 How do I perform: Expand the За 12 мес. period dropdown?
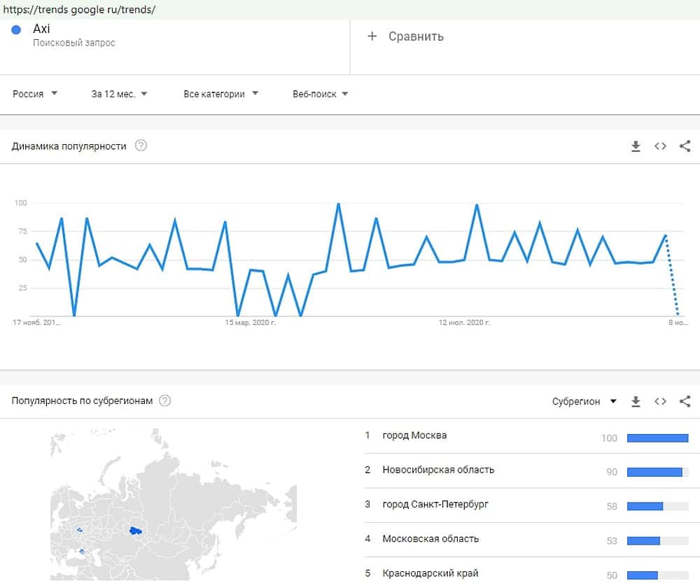pyautogui.click(x=119, y=94)
